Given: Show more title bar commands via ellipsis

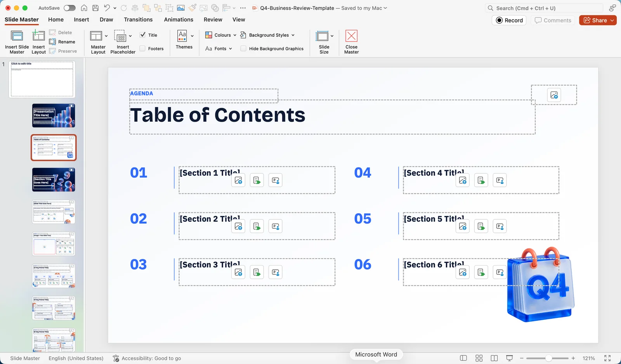Looking at the screenshot, I should 243,8.
